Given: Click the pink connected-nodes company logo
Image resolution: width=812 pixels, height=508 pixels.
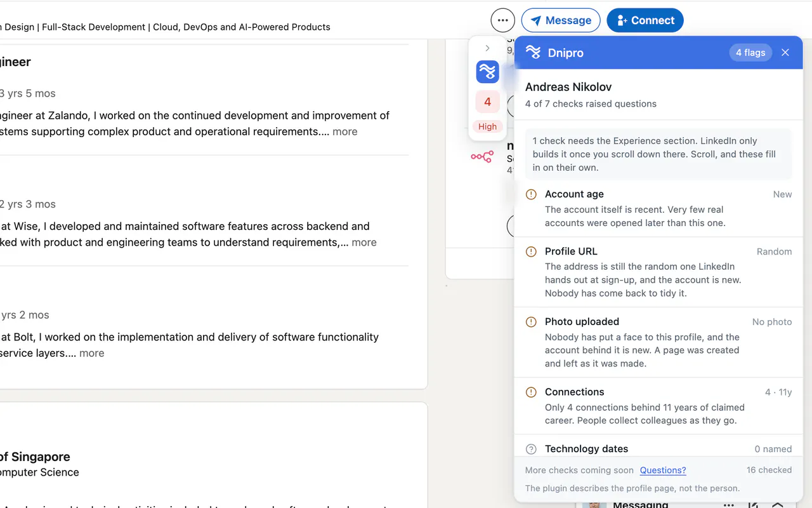Looking at the screenshot, I should [482, 157].
